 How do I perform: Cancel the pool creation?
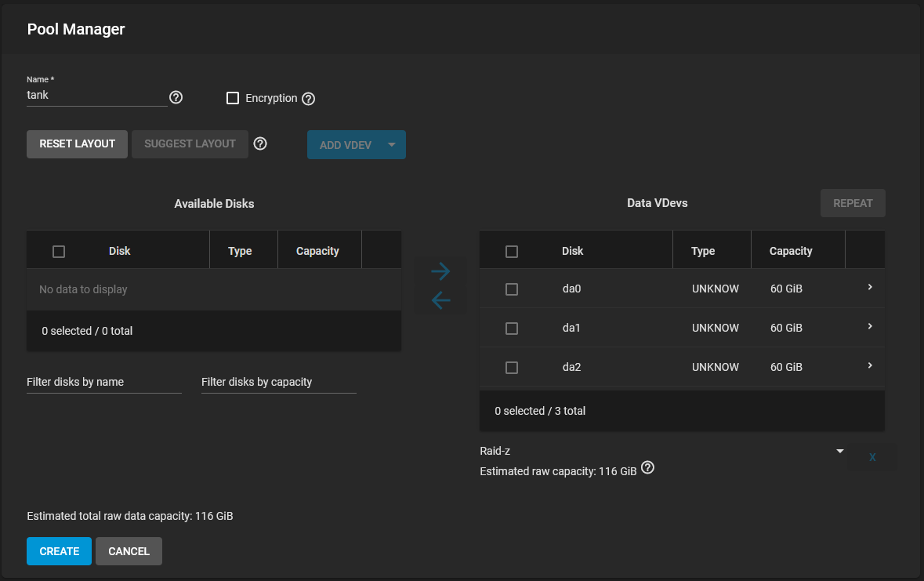pyautogui.click(x=129, y=551)
